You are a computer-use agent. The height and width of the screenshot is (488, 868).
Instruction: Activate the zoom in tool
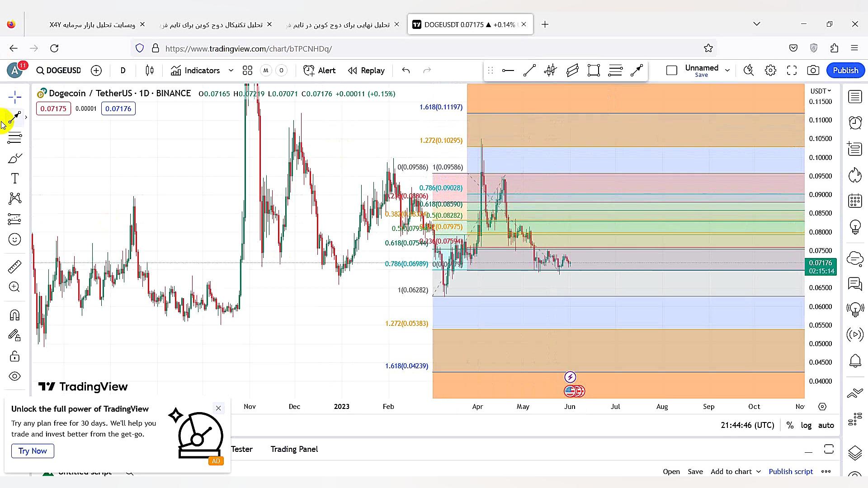point(14,287)
